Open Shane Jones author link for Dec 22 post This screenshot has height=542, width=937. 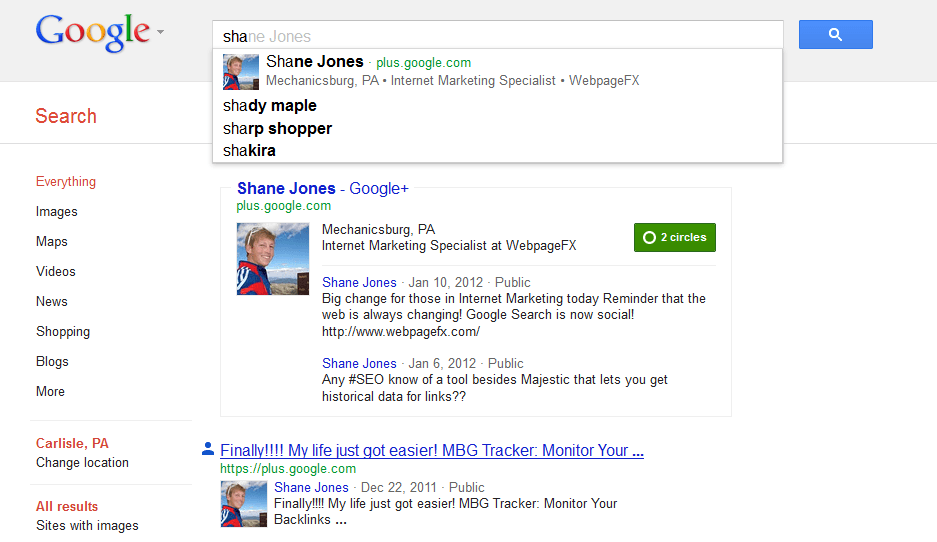311,487
